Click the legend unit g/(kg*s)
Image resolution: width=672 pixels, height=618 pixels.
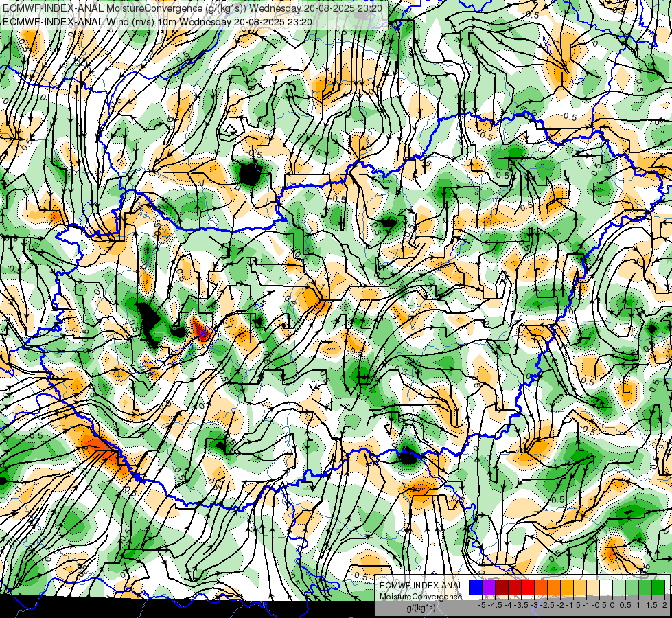click(x=421, y=608)
